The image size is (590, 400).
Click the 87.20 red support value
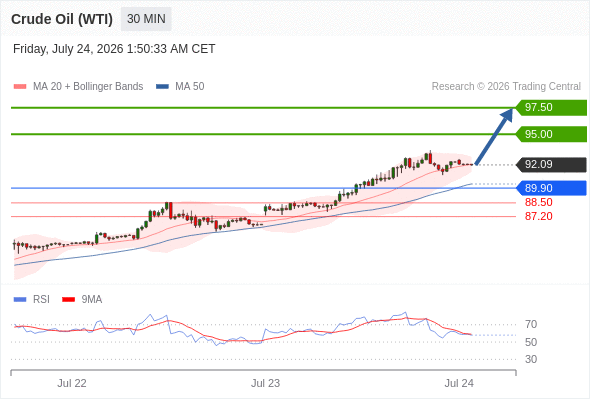[538, 216]
